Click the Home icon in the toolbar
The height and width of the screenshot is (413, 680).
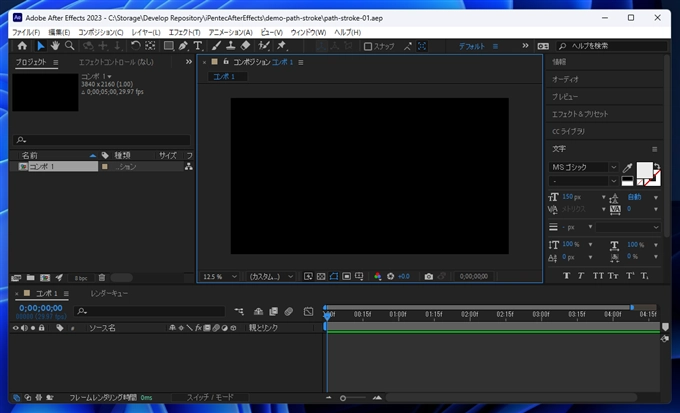click(23, 46)
